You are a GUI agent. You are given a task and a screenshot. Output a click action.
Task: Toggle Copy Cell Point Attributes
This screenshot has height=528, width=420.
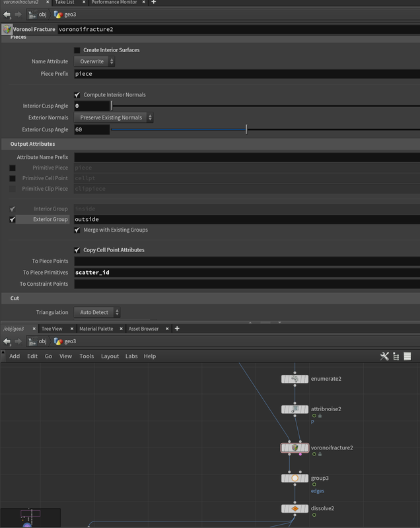(x=77, y=250)
